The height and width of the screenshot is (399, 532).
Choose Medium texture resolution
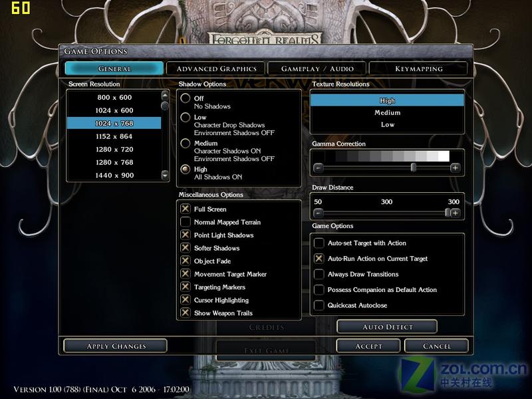click(x=387, y=112)
